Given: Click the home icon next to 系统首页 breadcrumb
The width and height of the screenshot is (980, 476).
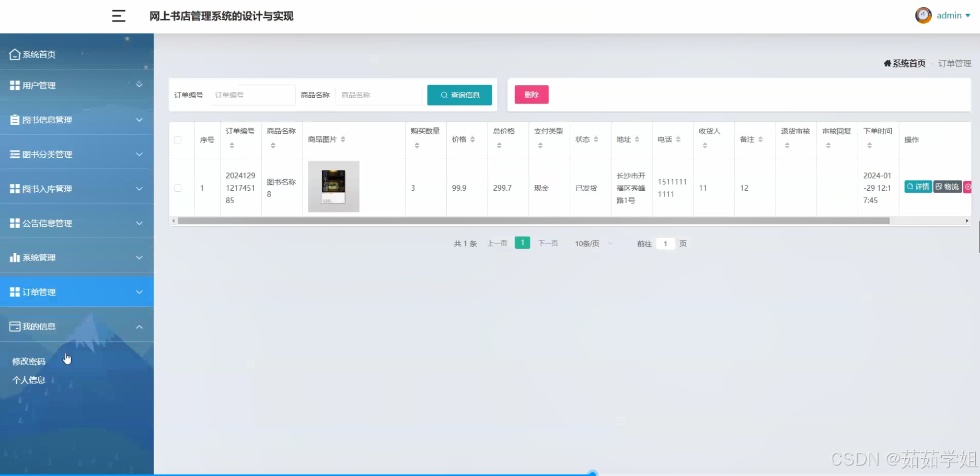Looking at the screenshot, I should pyautogui.click(x=887, y=63).
